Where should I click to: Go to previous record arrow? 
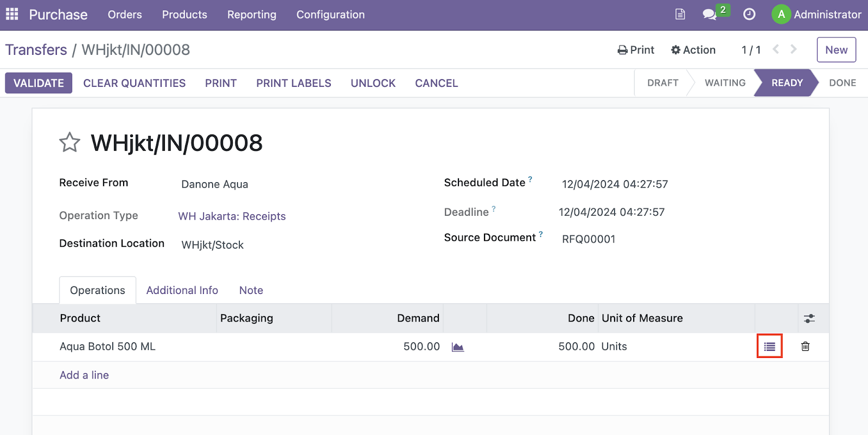[776, 49]
